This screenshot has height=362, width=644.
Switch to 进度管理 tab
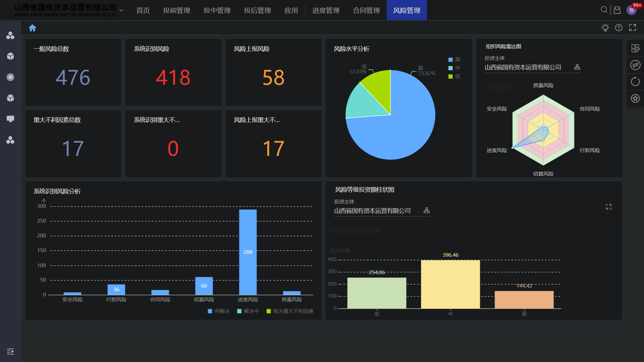pyautogui.click(x=326, y=10)
